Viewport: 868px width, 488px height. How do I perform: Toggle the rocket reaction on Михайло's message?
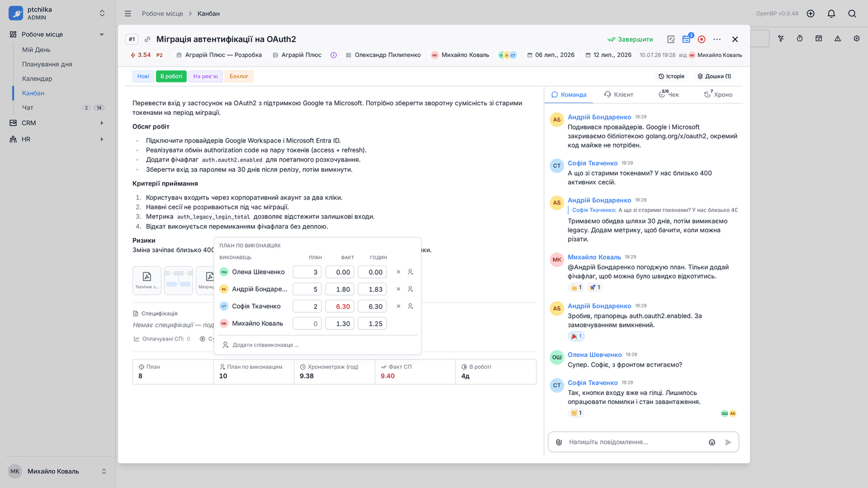[x=595, y=287]
